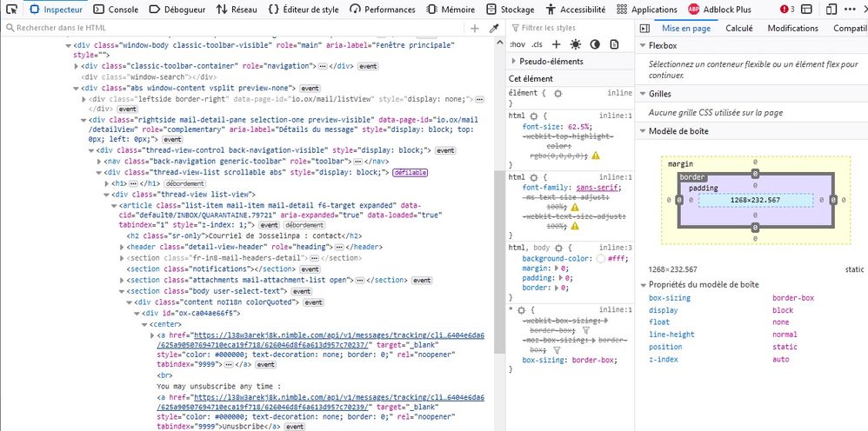The height and width of the screenshot is (431, 868).
Task: Toggle the :hov pseudo-class panel
Action: [517, 44]
